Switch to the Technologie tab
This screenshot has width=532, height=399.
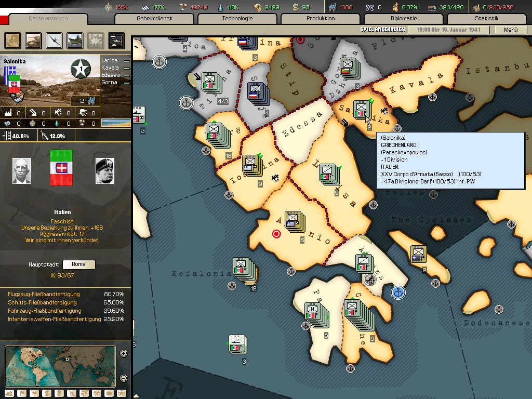pyautogui.click(x=237, y=19)
